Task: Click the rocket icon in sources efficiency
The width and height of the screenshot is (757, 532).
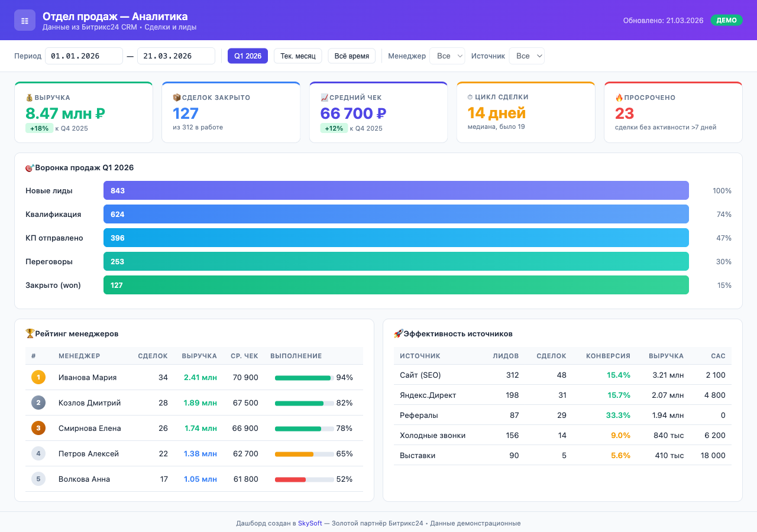Action: (x=399, y=333)
